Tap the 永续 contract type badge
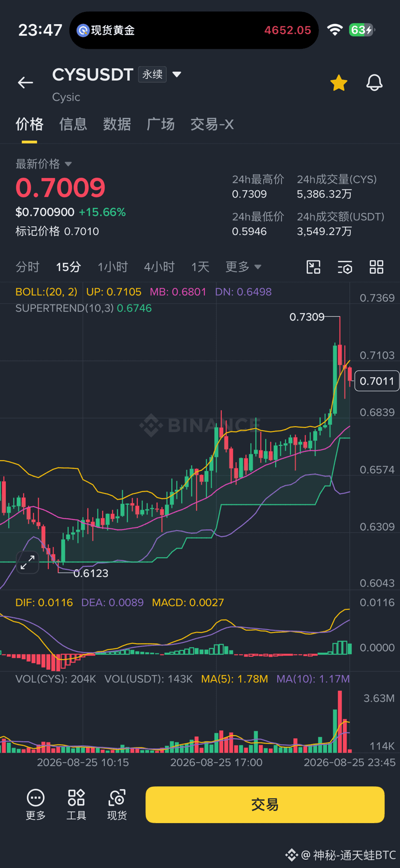The image size is (400, 868). [x=152, y=74]
